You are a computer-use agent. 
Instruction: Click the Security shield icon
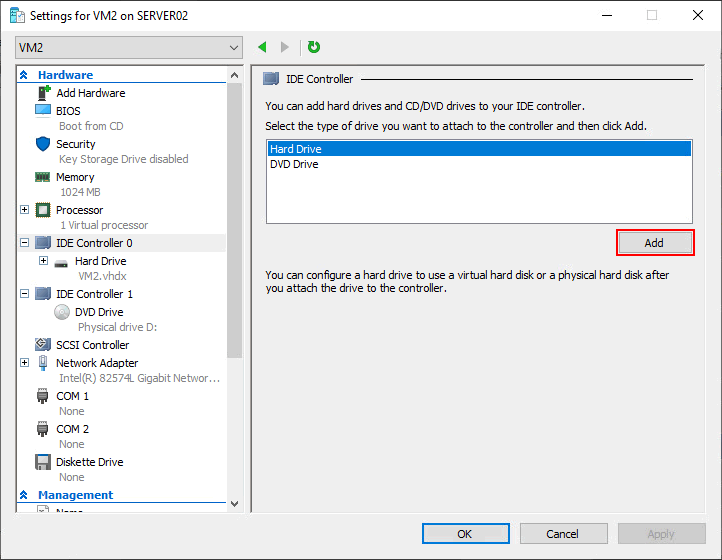click(x=43, y=144)
